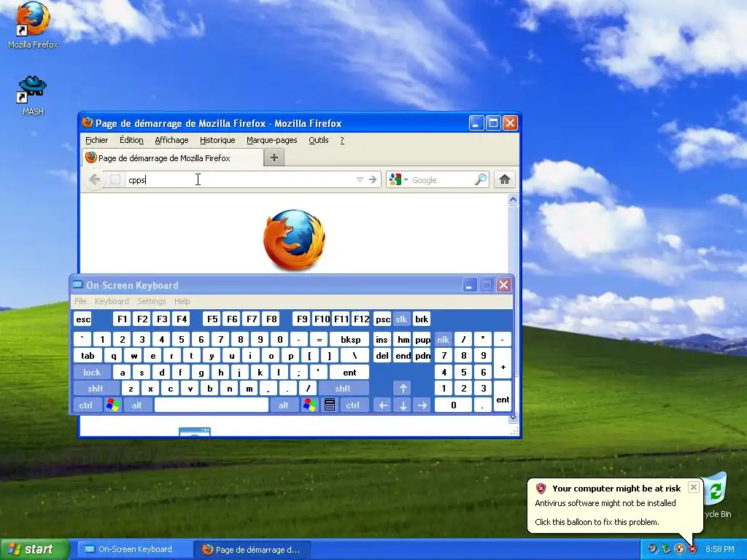This screenshot has width=747, height=560.
Task: Click the Firefox home icon
Action: click(x=505, y=179)
